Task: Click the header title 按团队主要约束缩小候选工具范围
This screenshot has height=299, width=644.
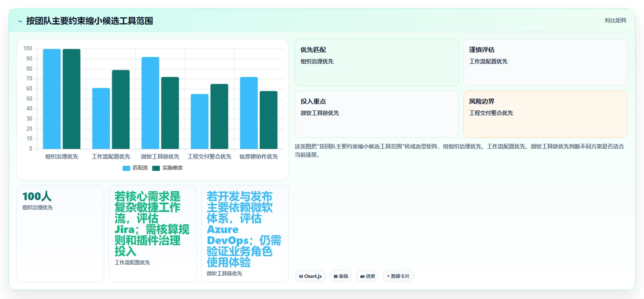Action: pos(90,21)
